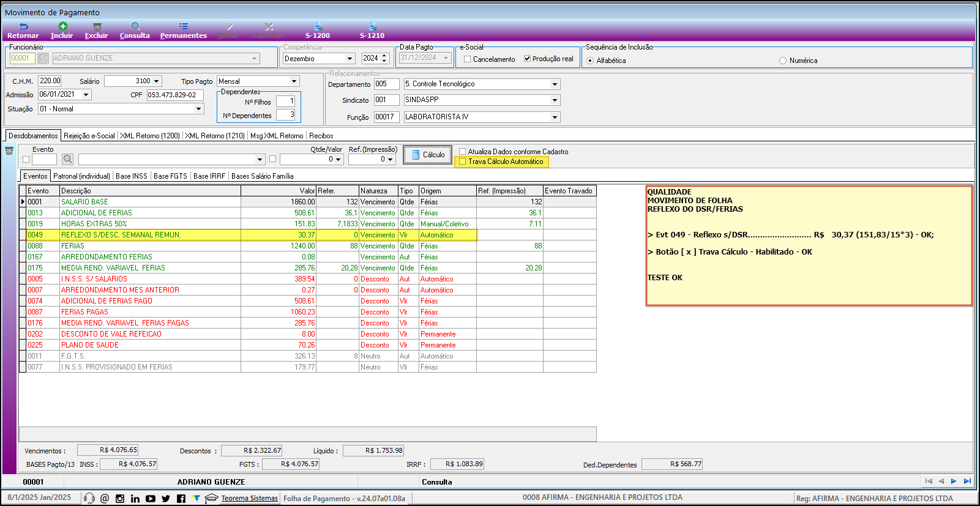Select the Numérica radio option
The height and width of the screenshot is (506, 980).
[783, 61]
